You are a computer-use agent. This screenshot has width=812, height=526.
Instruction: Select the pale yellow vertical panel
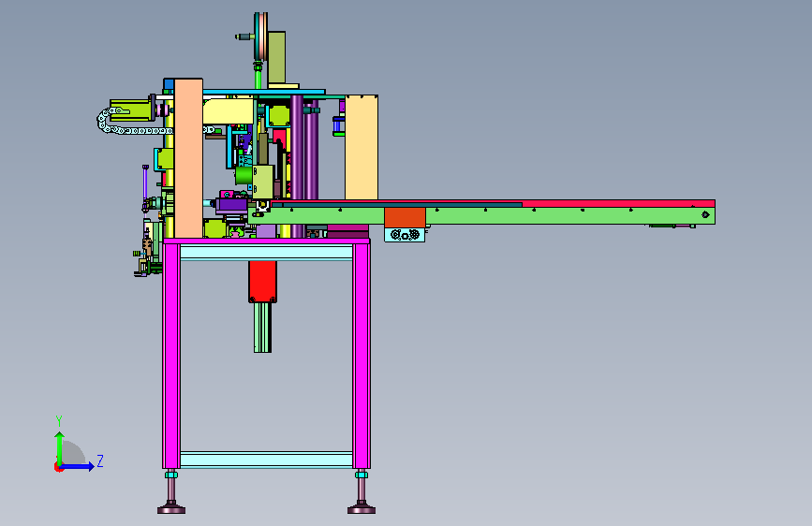pos(362,147)
